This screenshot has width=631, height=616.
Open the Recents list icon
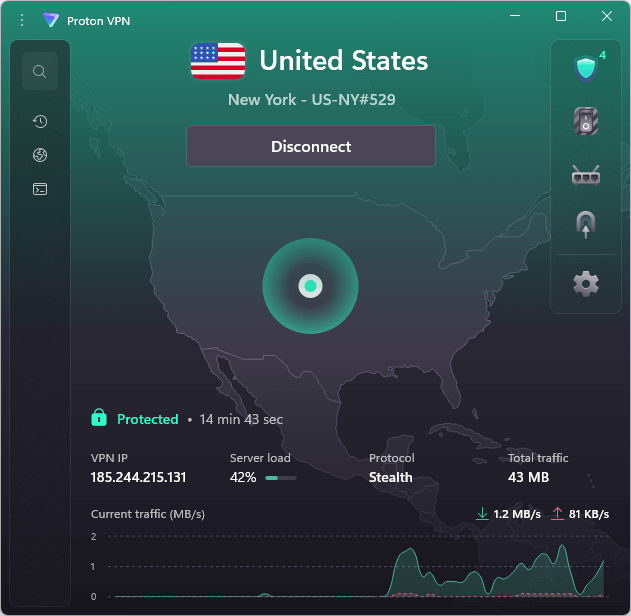(40, 122)
